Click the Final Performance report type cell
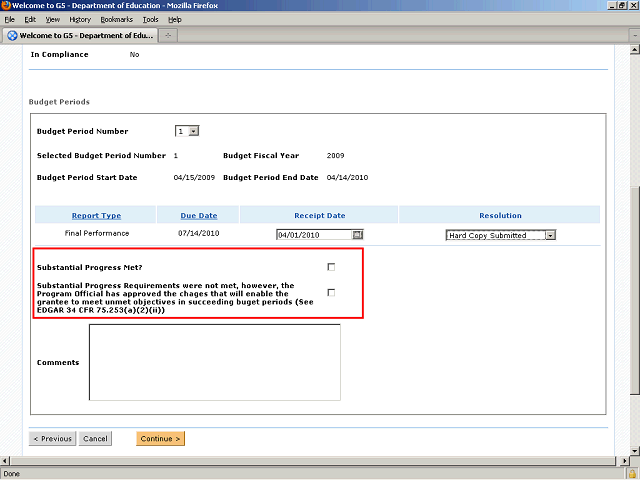This screenshot has height=480, width=640. 97,233
